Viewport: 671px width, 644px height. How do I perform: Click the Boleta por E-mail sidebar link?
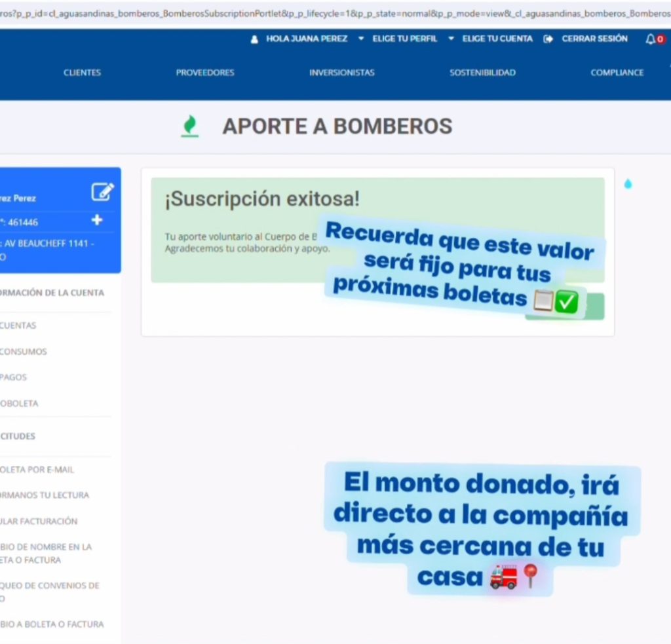click(x=37, y=470)
